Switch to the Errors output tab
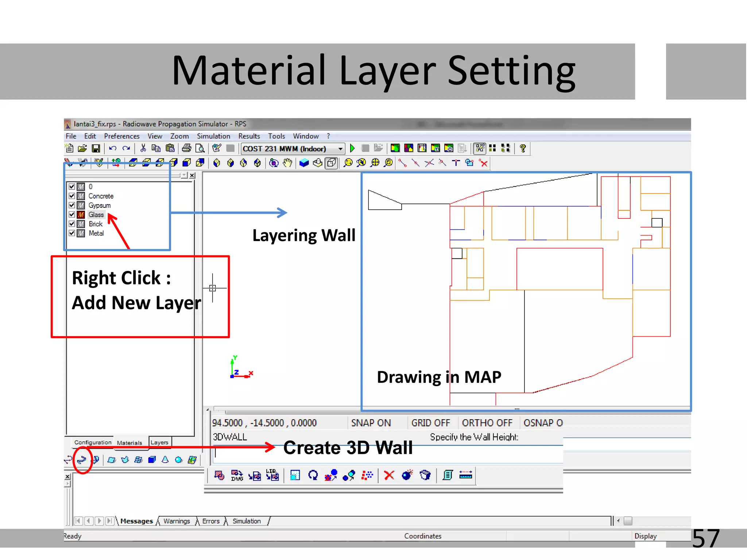The height and width of the screenshot is (560, 747). click(211, 521)
